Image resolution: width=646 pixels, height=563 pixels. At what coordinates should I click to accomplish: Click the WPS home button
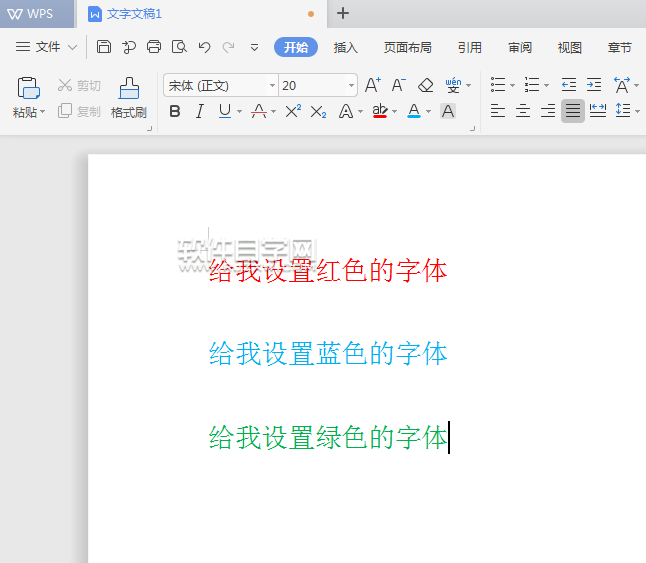tap(30, 14)
